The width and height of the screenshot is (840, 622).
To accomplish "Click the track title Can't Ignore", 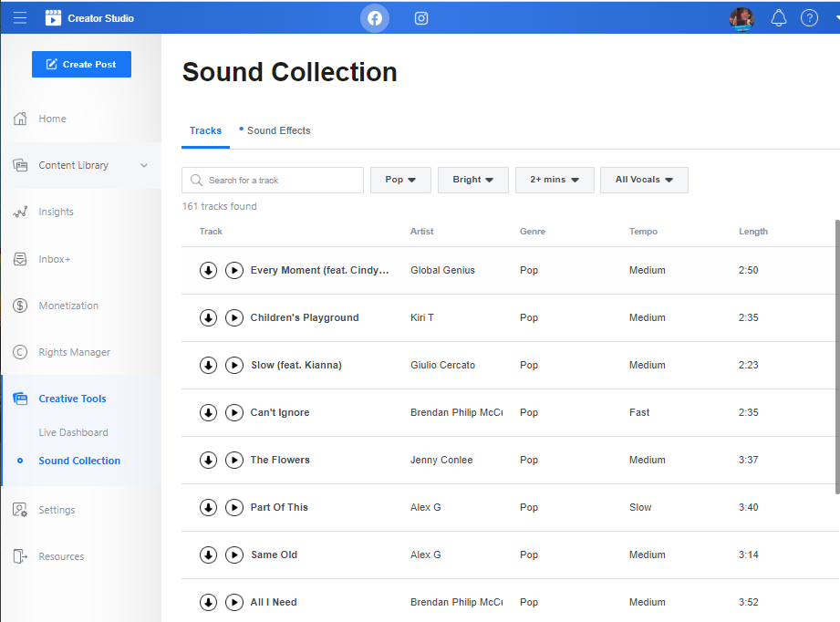I will click(280, 412).
